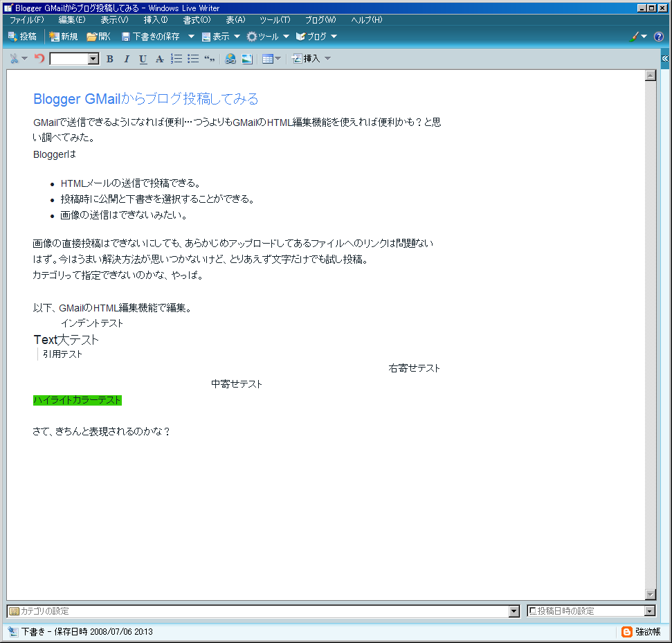Click the 右寄せテスト right-aligned text
This screenshot has height=643, width=672.
click(414, 368)
